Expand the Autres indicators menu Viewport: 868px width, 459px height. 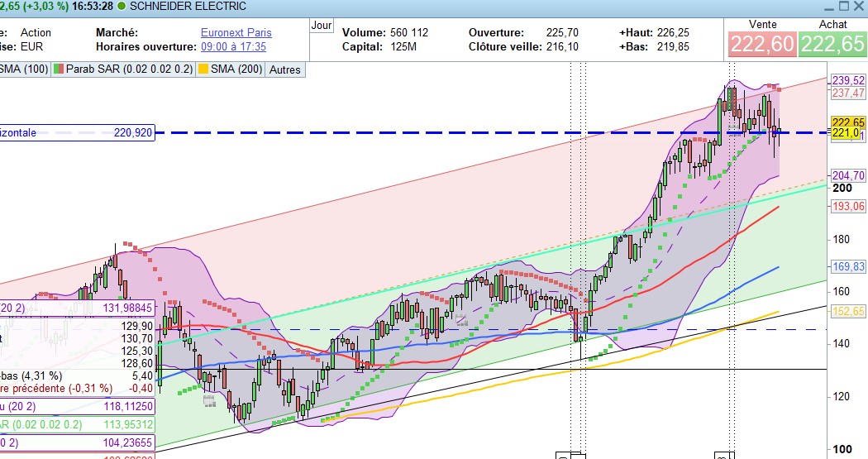click(285, 69)
